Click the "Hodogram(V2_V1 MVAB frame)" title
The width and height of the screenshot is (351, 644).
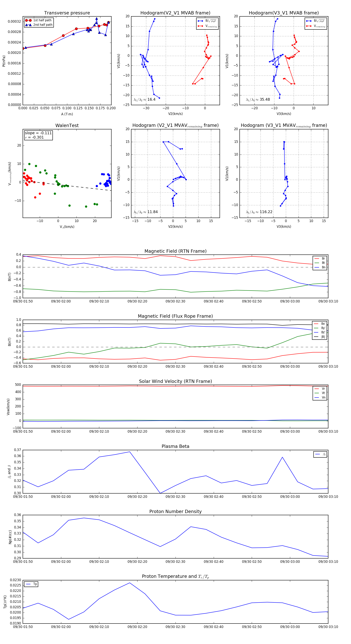175,13
